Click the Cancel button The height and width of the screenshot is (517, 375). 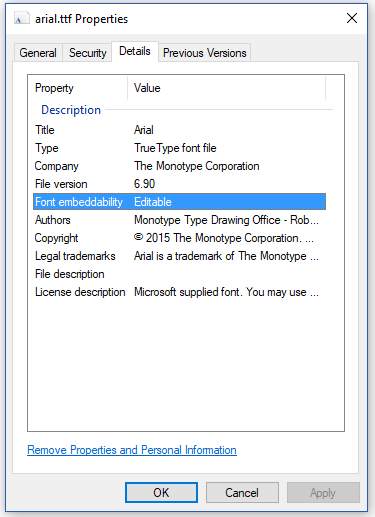pyautogui.click(x=242, y=492)
